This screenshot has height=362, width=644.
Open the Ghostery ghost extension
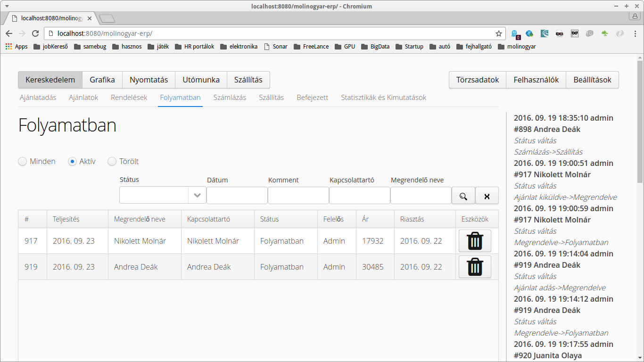pyautogui.click(x=515, y=33)
